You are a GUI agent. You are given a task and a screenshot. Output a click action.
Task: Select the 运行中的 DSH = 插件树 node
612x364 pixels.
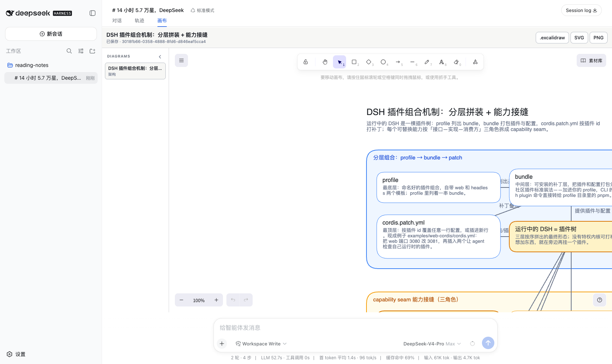[561, 237]
